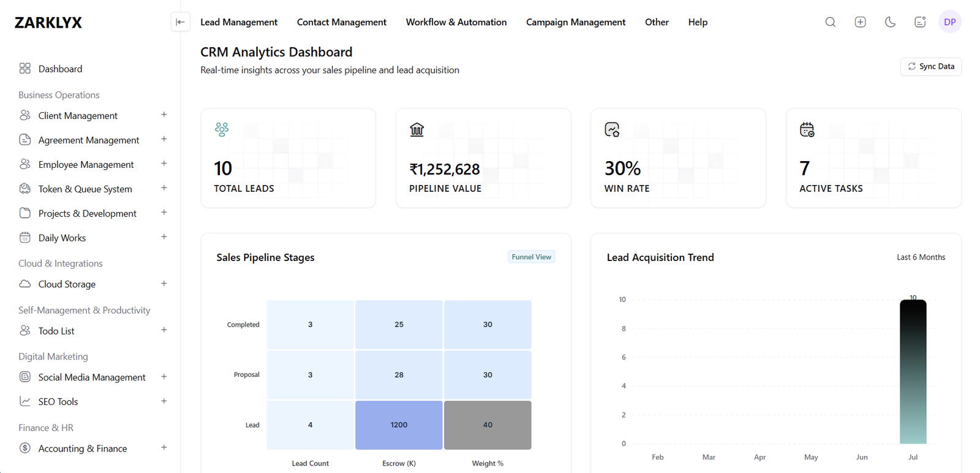980x473 pixels.
Task: Open search via the magnifier icon
Action: coord(830,22)
